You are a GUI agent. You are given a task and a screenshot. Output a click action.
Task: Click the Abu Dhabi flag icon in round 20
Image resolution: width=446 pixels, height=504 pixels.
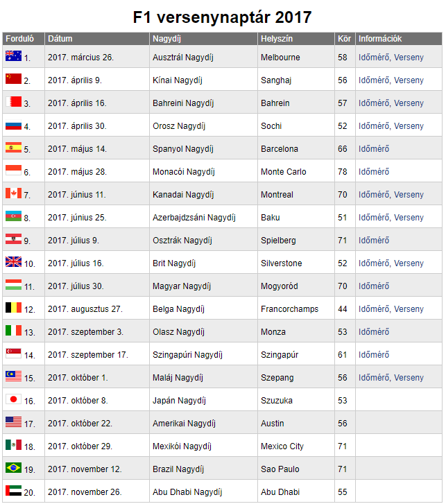point(13,490)
